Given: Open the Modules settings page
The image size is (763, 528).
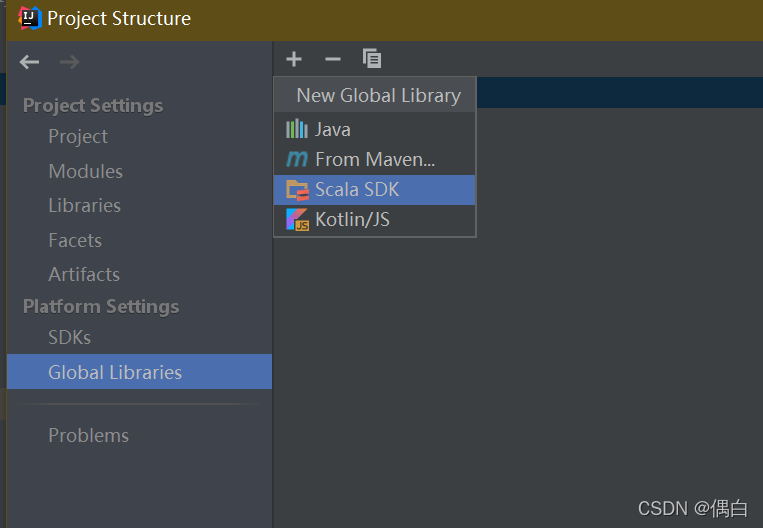Looking at the screenshot, I should [86, 171].
